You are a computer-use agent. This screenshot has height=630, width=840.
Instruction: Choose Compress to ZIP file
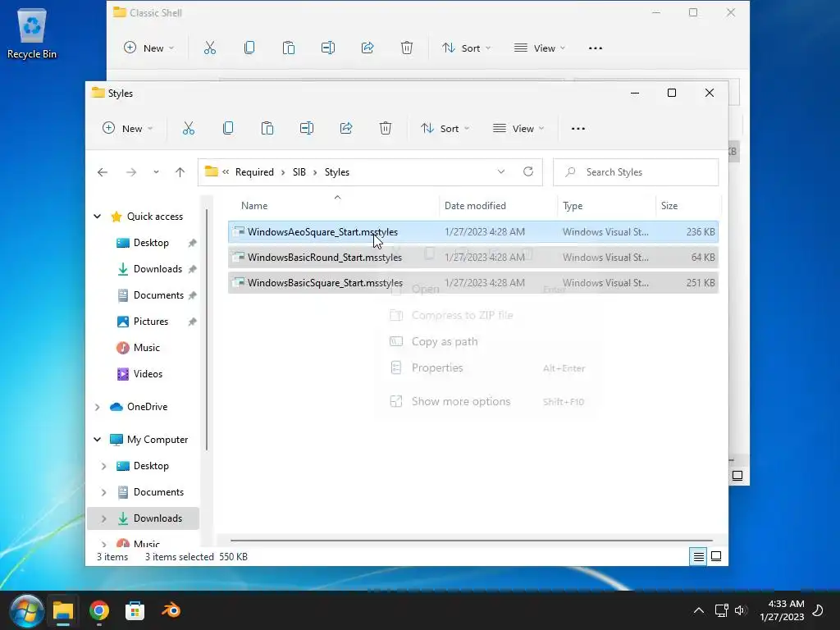487,315
